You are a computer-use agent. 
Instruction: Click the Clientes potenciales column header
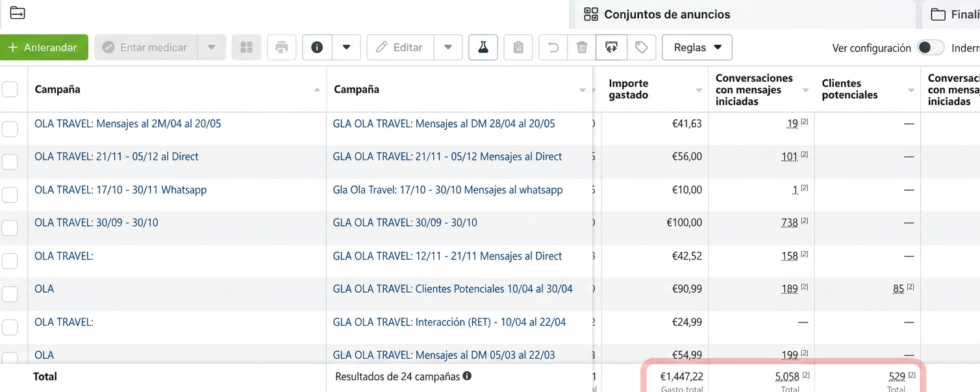849,89
